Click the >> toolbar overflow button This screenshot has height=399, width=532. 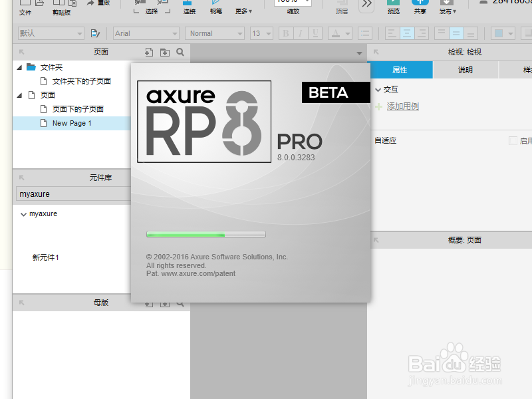(366, 5)
